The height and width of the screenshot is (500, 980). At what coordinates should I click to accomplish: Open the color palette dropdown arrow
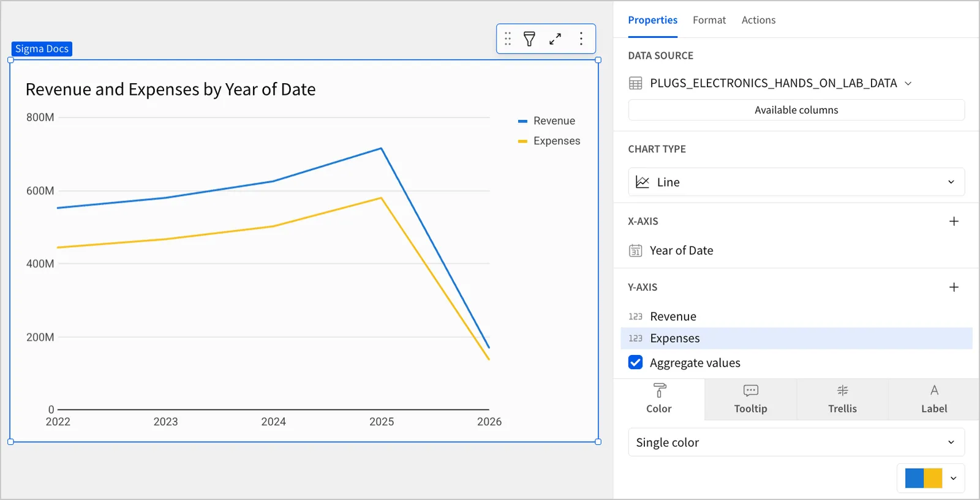[x=953, y=479]
